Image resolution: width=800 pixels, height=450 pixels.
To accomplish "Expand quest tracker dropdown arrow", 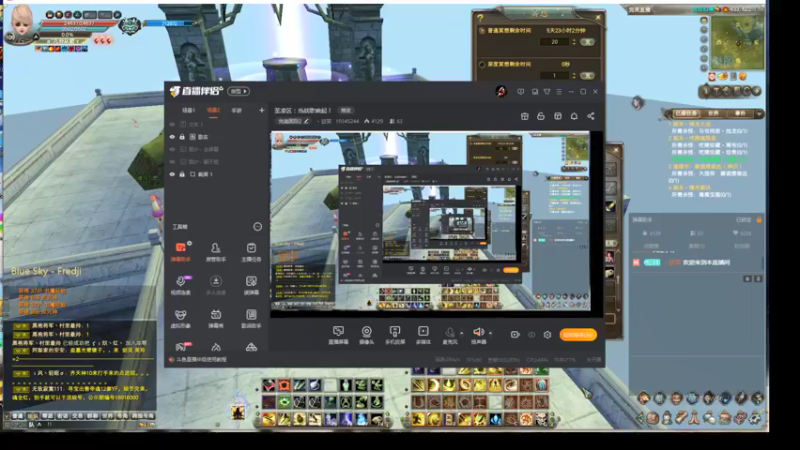I will [760, 113].
